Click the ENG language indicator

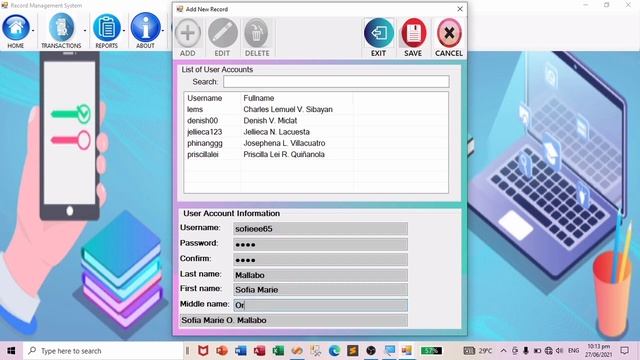pos(573,351)
